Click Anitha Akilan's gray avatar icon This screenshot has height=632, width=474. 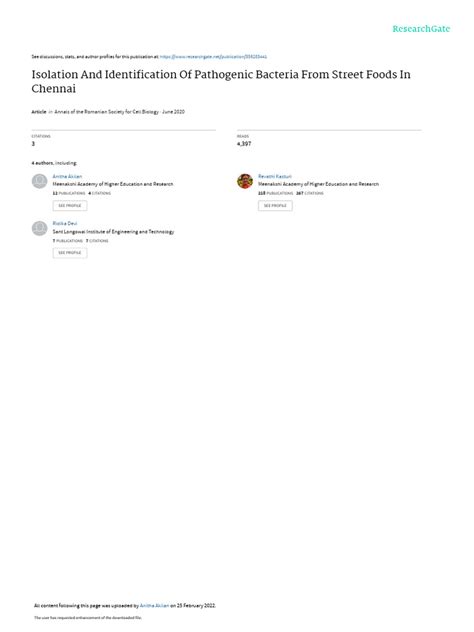[x=40, y=181]
